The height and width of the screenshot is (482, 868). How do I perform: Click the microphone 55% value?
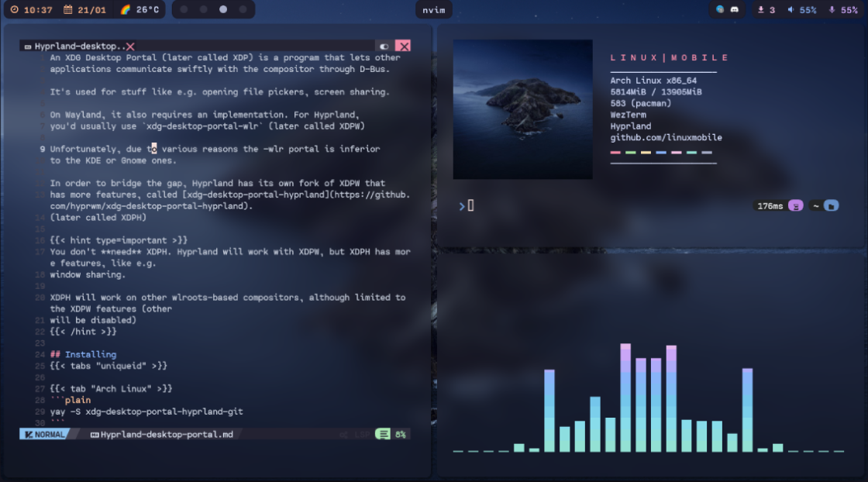tap(849, 10)
